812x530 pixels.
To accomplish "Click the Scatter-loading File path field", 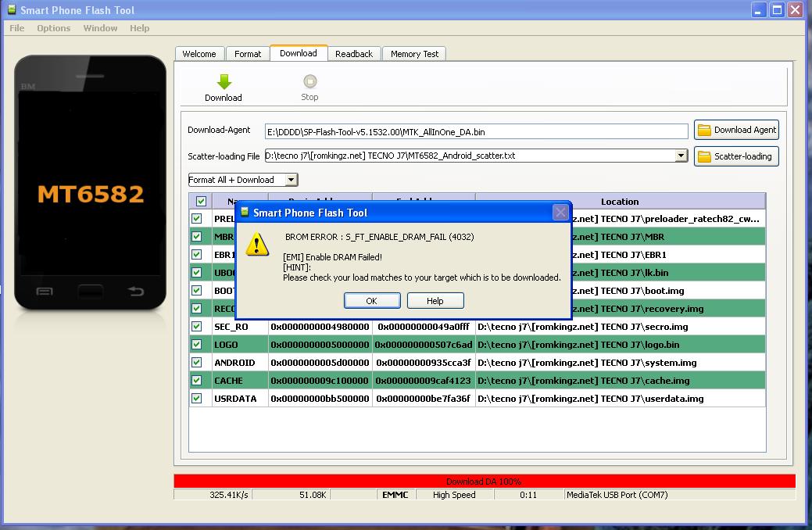I will [x=470, y=156].
